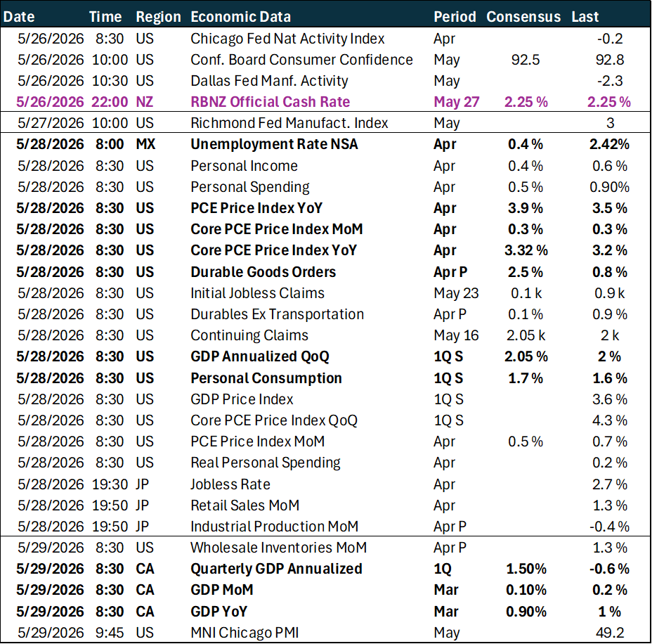Click the 19:30 time cell
Screen dimensions: 652x644
(110, 484)
